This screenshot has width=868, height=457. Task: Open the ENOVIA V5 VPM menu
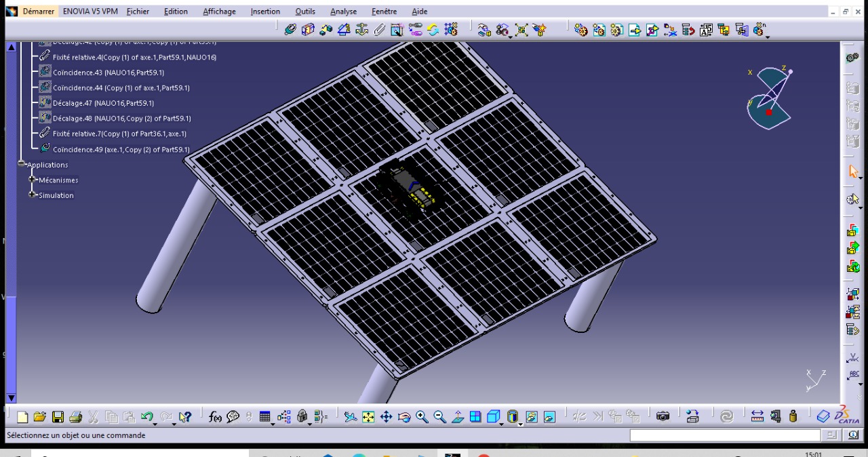click(x=90, y=12)
